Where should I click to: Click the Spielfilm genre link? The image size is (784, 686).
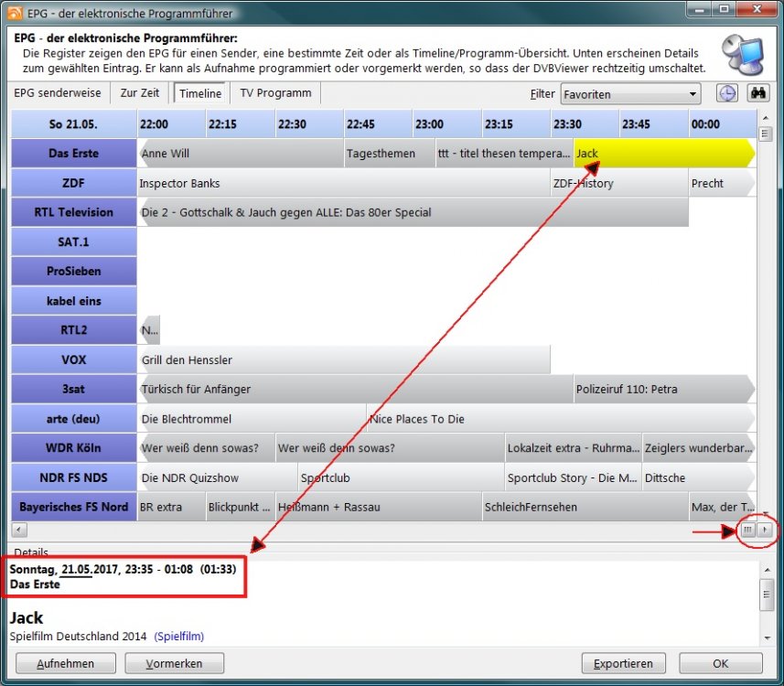coord(178,636)
